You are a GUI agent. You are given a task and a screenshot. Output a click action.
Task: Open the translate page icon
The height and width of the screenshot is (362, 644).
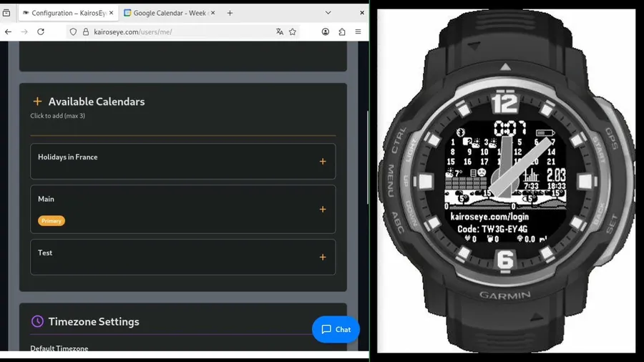tap(280, 31)
